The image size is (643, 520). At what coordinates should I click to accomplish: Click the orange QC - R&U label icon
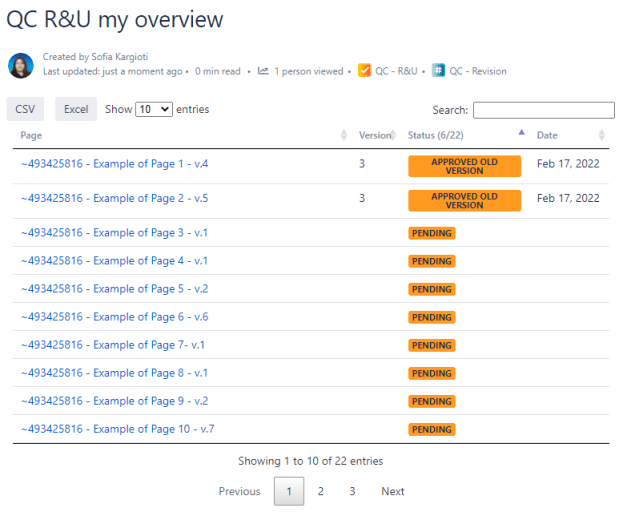[364, 71]
